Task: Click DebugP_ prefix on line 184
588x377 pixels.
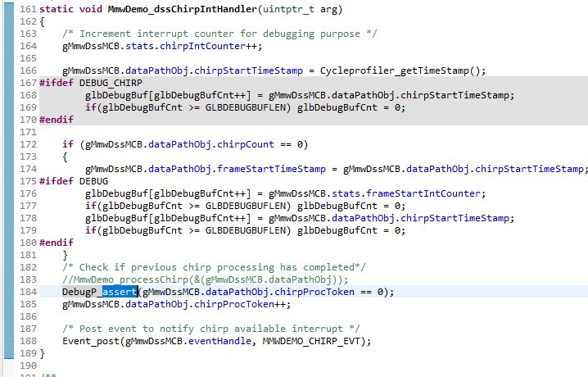Action: pos(82,292)
